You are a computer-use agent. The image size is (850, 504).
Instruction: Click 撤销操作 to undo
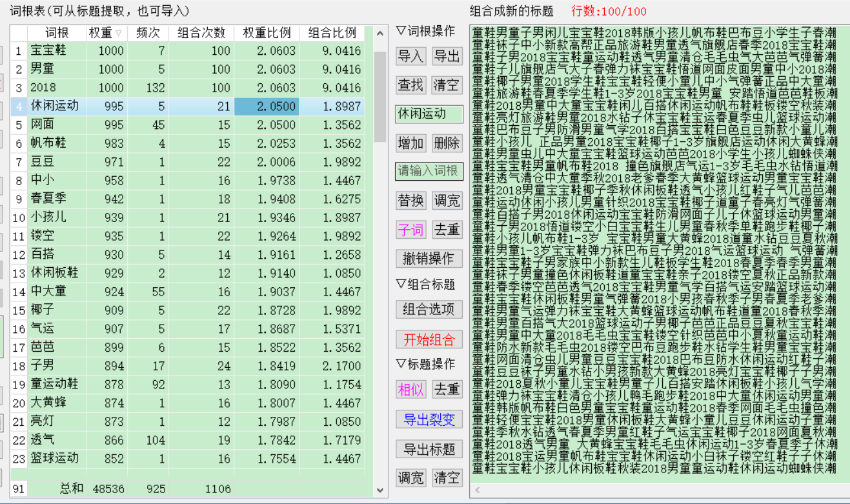[429, 259]
